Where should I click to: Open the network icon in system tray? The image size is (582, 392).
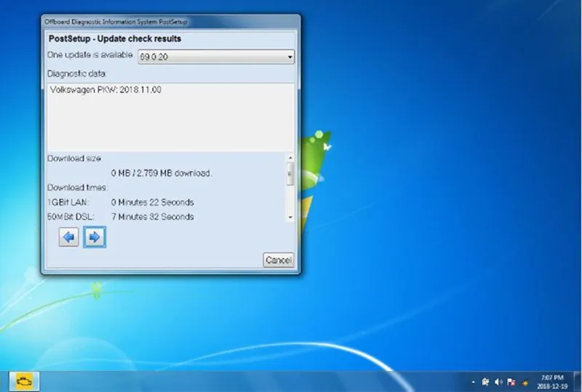[x=485, y=382]
